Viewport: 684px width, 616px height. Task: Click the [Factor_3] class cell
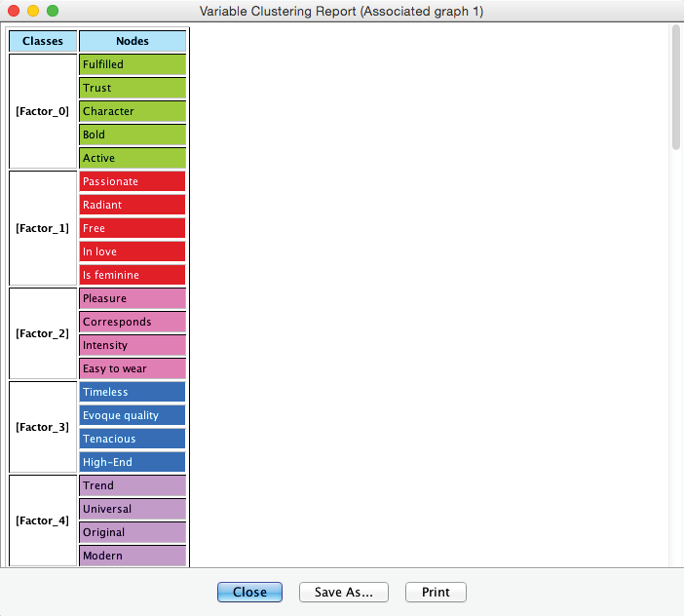(43, 427)
